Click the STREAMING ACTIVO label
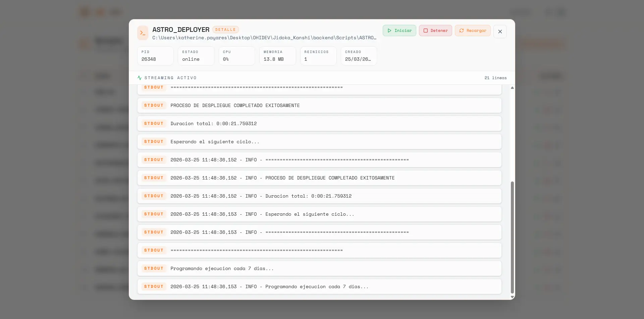The width and height of the screenshot is (644, 319). point(170,78)
